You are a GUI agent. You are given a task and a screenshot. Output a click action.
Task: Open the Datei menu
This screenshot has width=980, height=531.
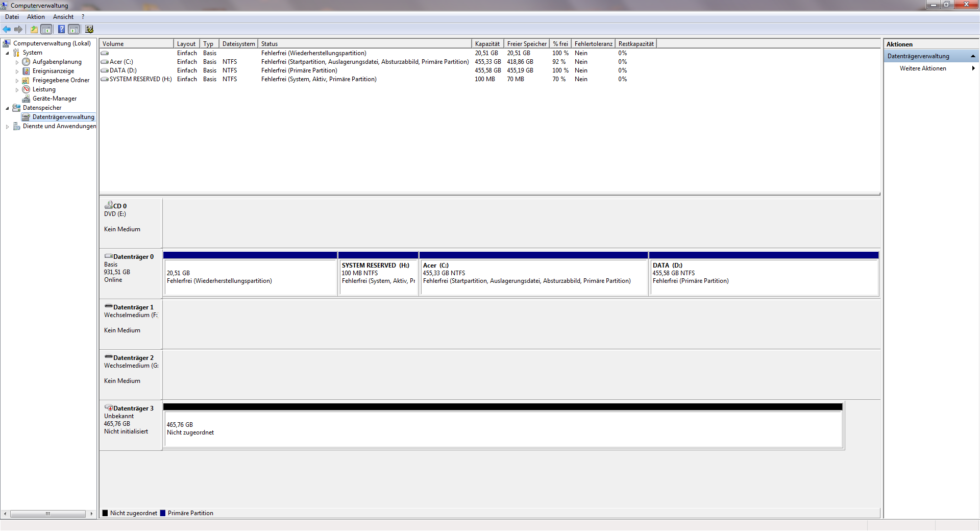(12, 17)
